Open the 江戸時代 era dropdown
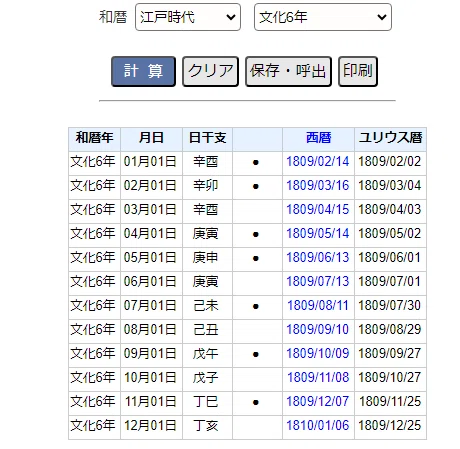This screenshot has height=449, width=460. point(188,17)
